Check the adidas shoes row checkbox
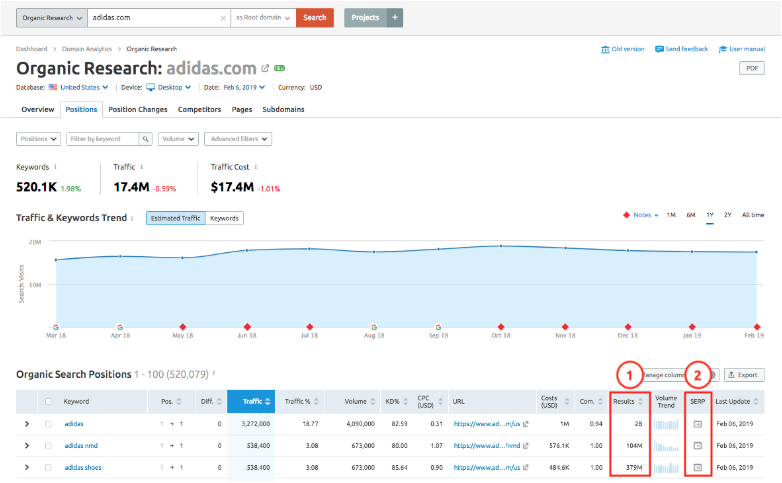782x483 pixels. pos(48,467)
